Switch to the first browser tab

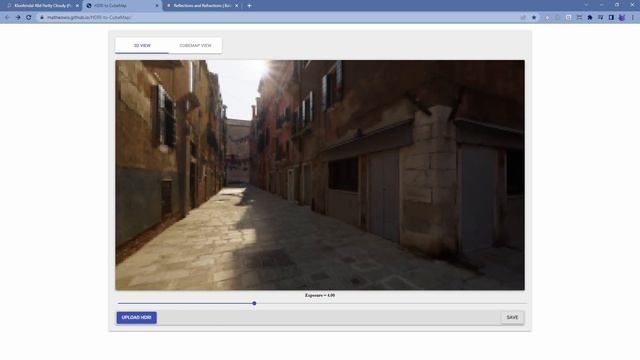point(42,6)
